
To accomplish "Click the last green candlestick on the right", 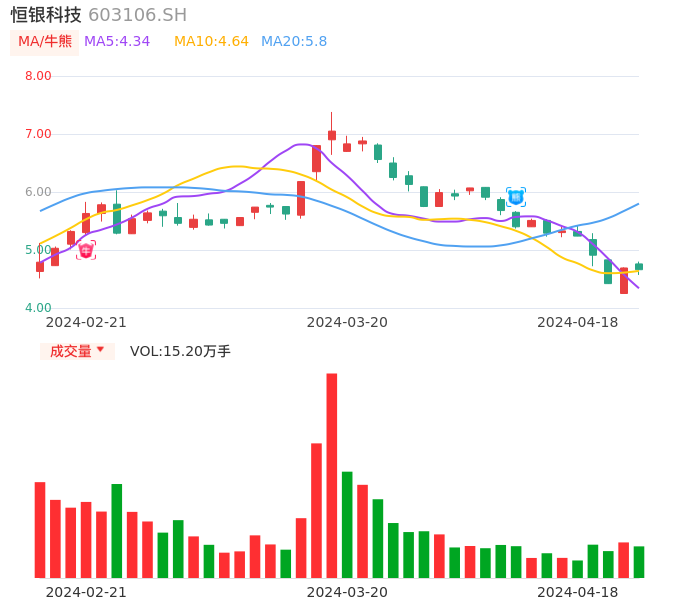I will pyautogui.click(x=639, y=267).
